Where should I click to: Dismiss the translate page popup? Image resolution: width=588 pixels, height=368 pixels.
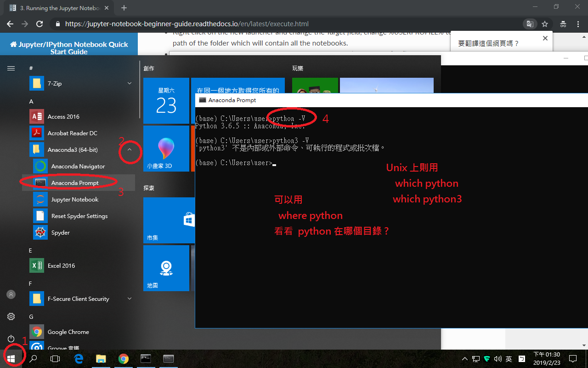click(x=545, y=38)
